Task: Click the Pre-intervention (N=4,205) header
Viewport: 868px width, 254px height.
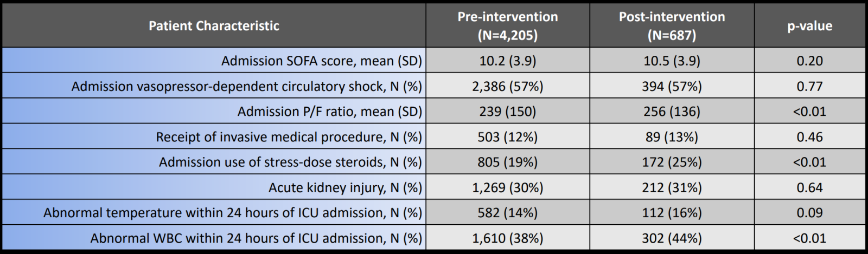Action: pyautogui.click(x=507, y=25)
